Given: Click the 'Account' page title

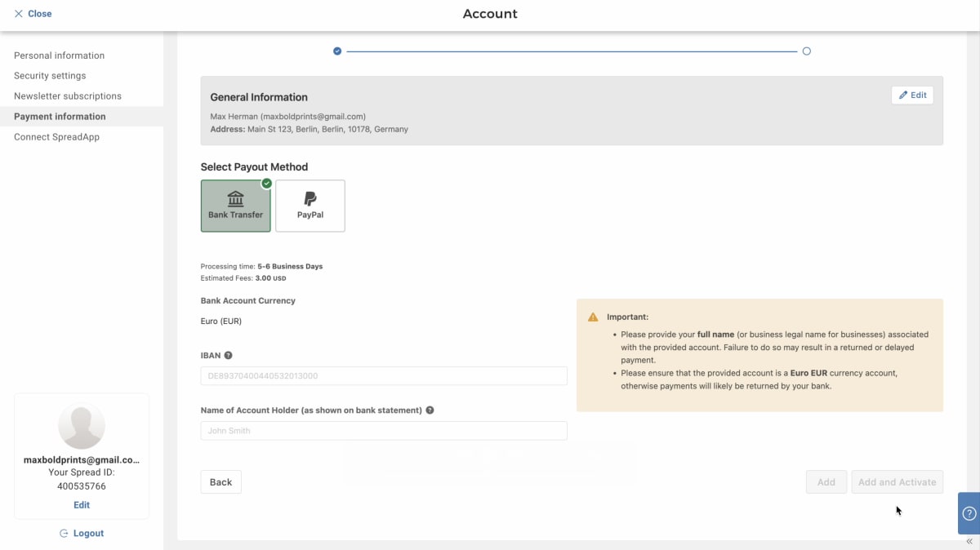Looking at the screenshot, I should point(490,14).
